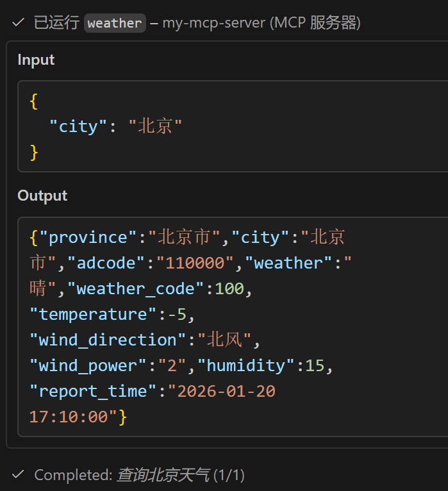Click the "report_time" key in Output

point(93,391)
